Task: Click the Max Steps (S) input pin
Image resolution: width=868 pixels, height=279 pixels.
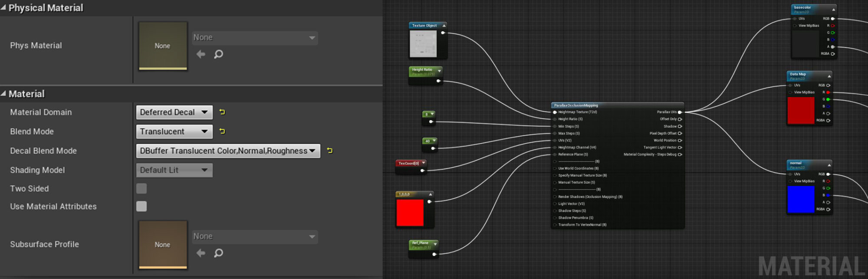Action: (555, 133)
